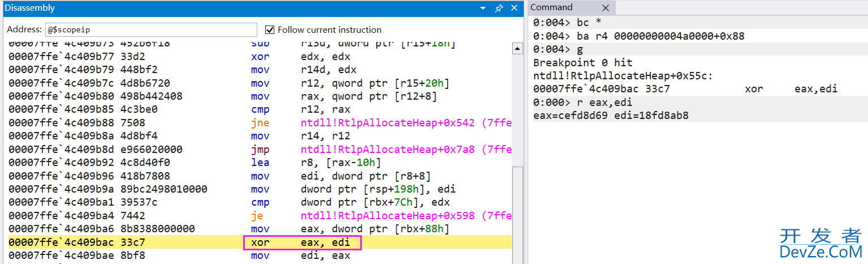Open the Disassembly window position dropdown arrow
This screenshot has width=868, height=264.
(x=483, y=8)
